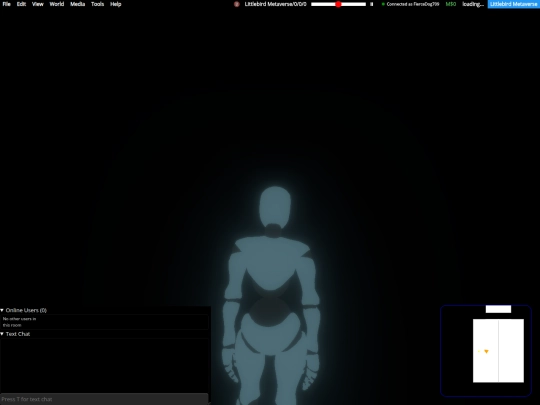Click the Littlebird Metaverse/0/0/0 location text
The height and width of the screenshot is (405, 540).
pos(276,4)
